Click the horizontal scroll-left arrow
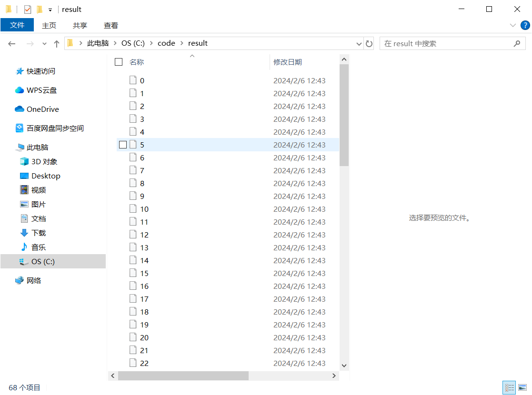532x395 pixels. (113, 375)
